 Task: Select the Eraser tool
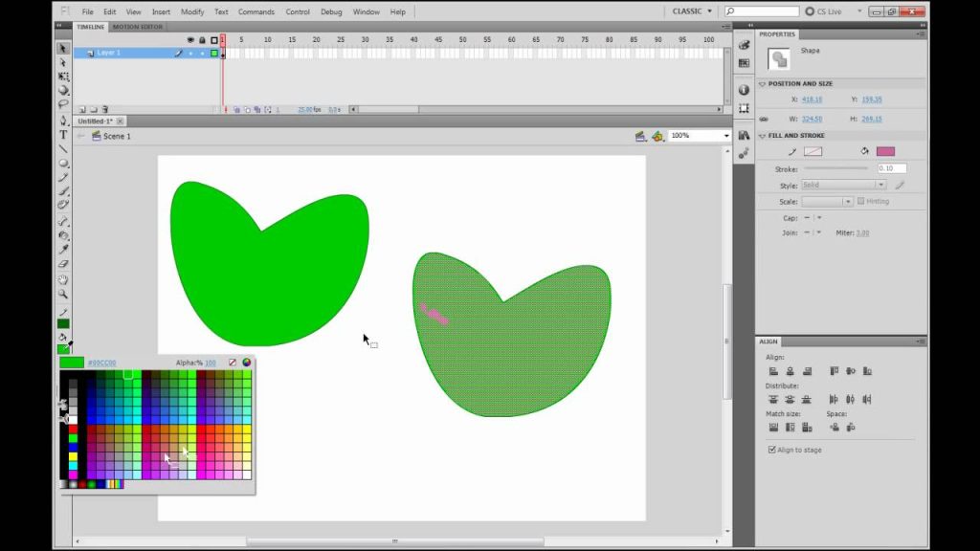(x=63, y=264)
